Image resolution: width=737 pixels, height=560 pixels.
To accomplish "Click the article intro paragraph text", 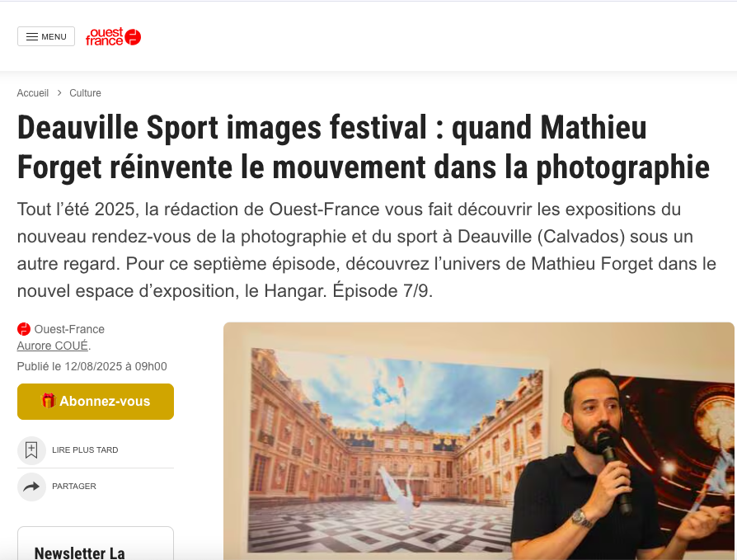I will 367,250.
